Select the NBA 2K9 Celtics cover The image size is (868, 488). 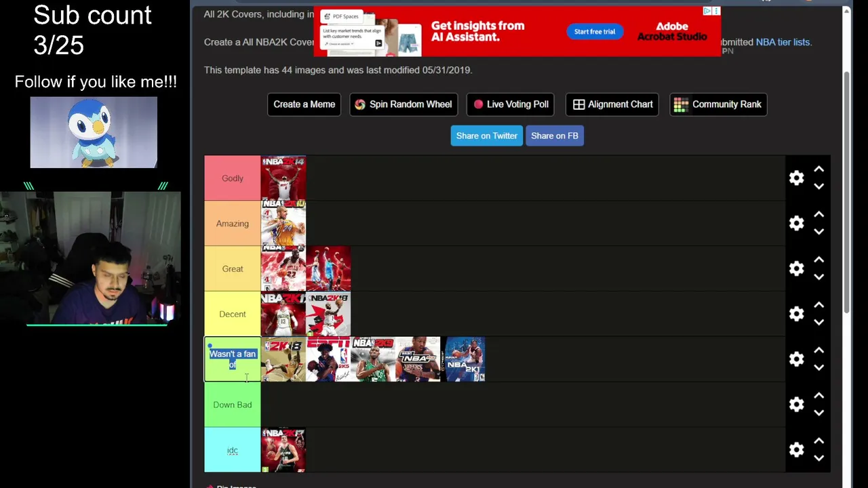373,359
